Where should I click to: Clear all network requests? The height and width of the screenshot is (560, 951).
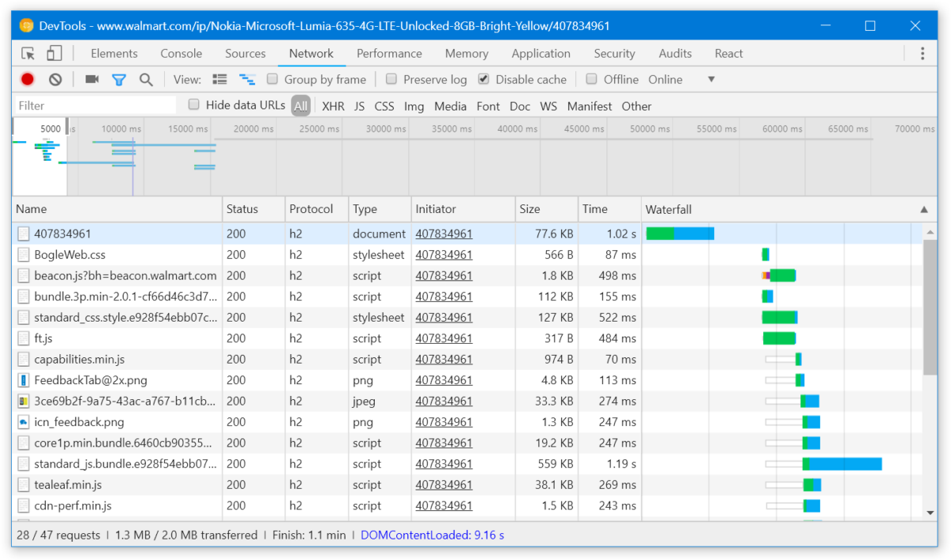pos(54,79)
